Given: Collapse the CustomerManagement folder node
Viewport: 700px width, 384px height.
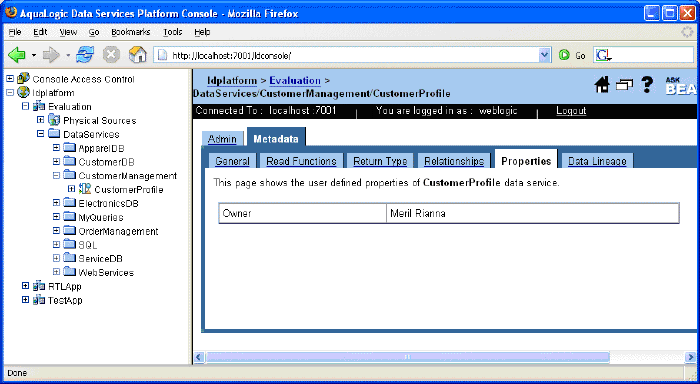Looking at the screenshot, I should pos(56,175).
